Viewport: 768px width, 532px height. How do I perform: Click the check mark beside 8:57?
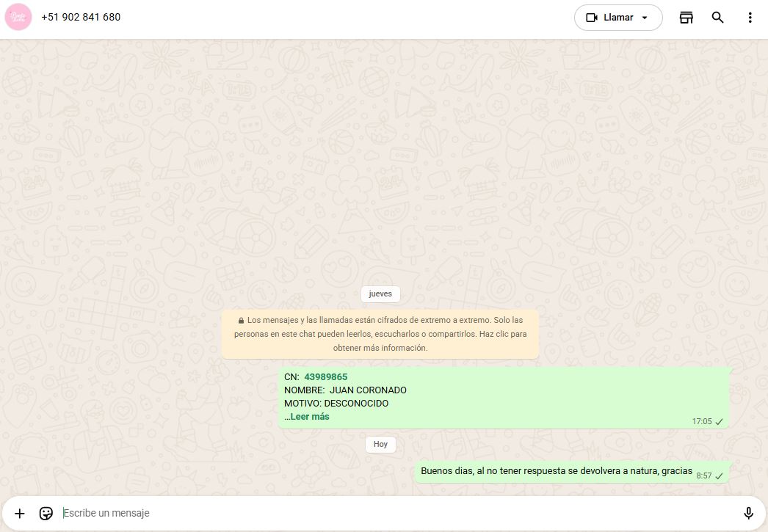(x=720, y=476)
